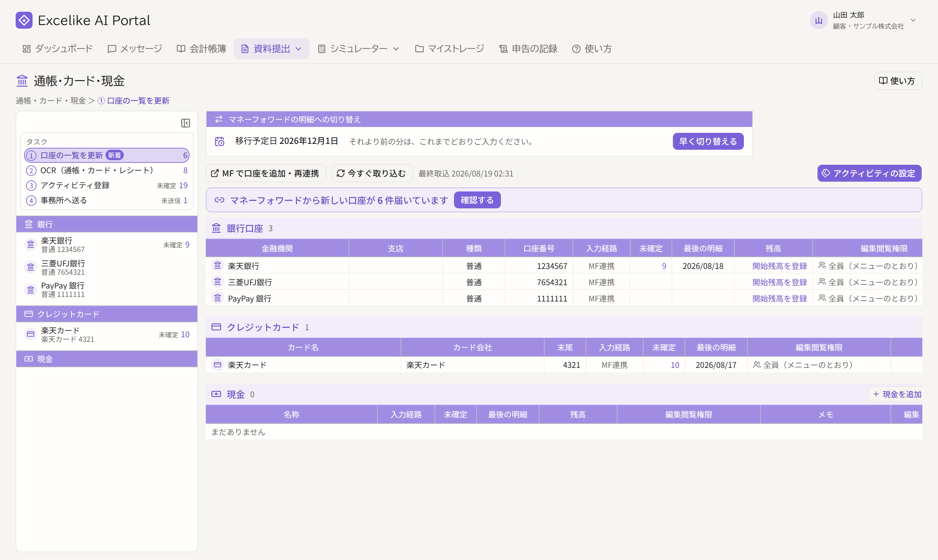Screen dimensions: 938x560
Task: Click card icon in 楽天カード table row
Action: (218, 365)
